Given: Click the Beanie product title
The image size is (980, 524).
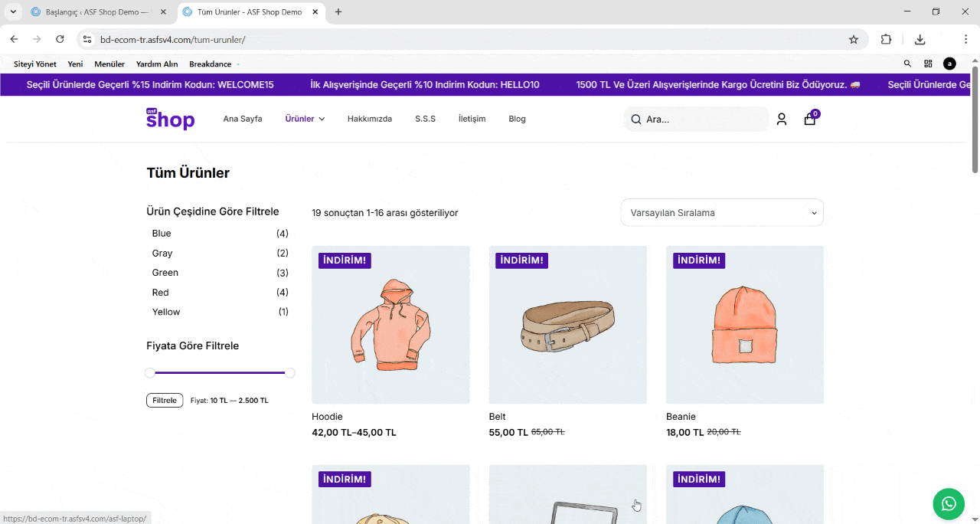Looking at the screenshot, I should (x=681, y=417).
